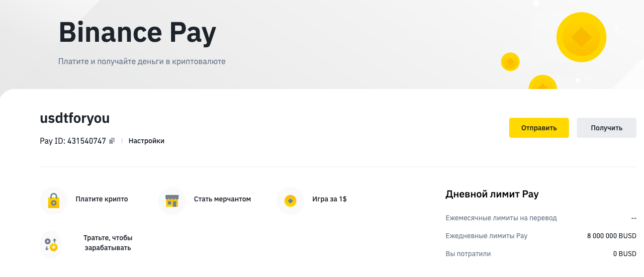
Task: Click the smallest gold coin in the banner
Action: pyautogui.click(x=510, y=62)
